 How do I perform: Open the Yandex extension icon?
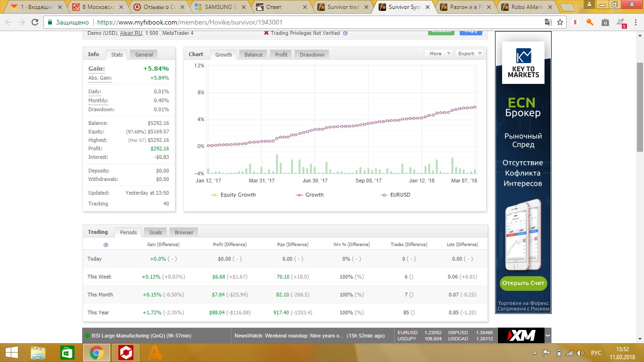point(576,22)
